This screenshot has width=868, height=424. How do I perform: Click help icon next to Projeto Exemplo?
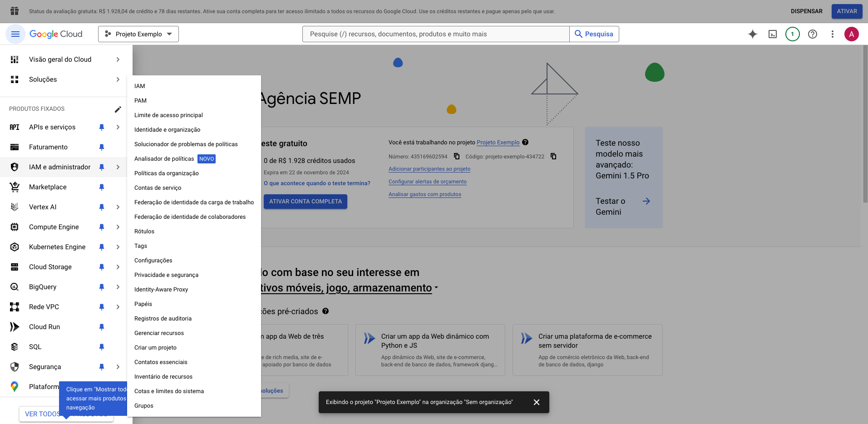[525, 142]
